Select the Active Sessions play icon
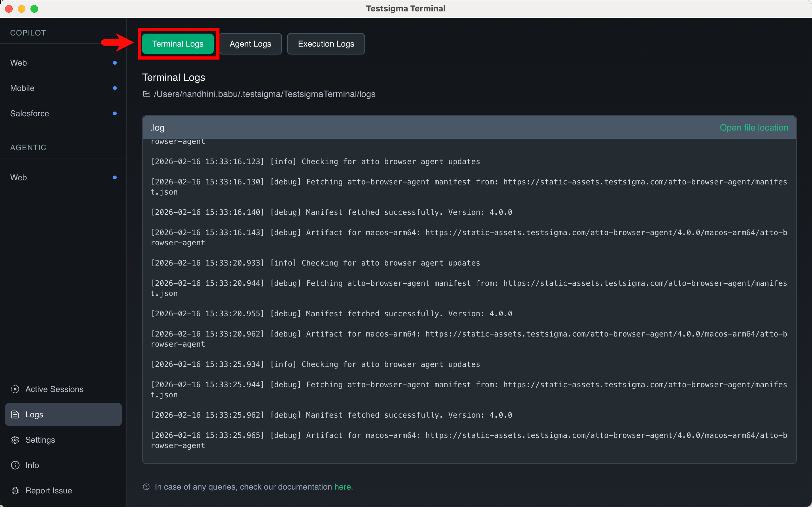 [16, 389]
